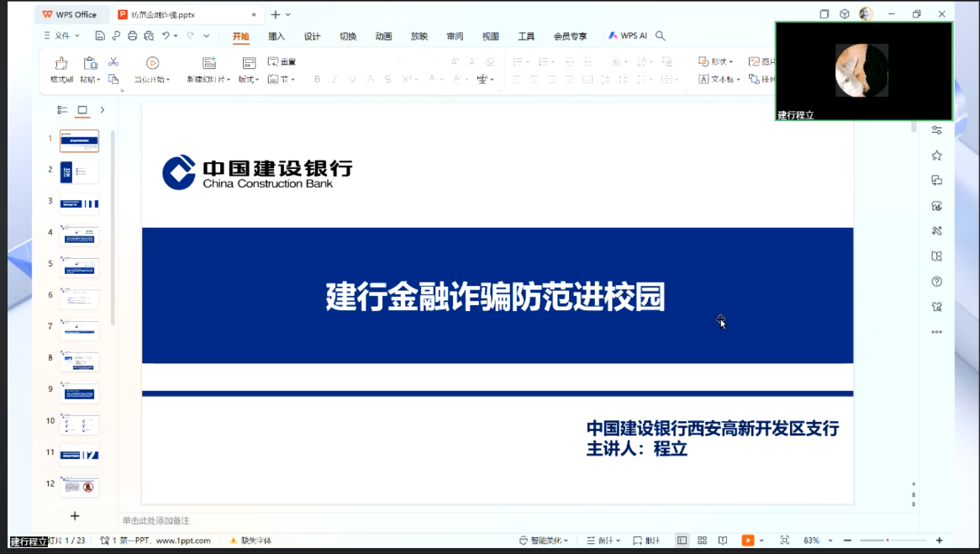Switch to the Slideshow (放映) tab

click(419, 36)
